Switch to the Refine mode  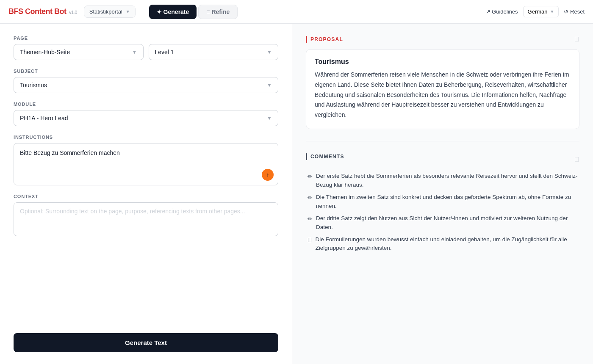[x=218, y=12]
